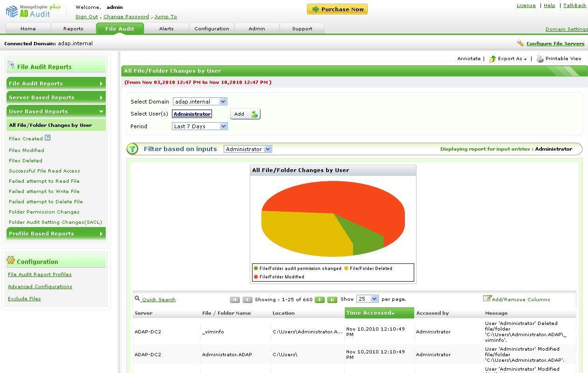Click the Add/Remove Columns icon
Image resolution: width=588 pixels, height=373 pixels.
click(487, 298)
